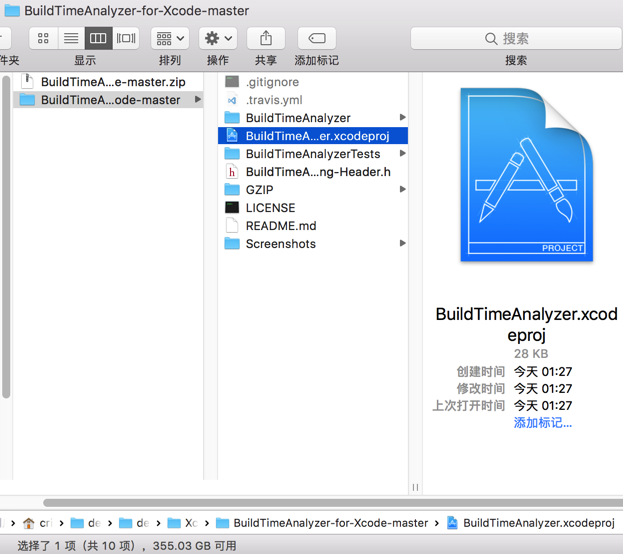Screen dimensions: 623x554
Task: Open the GZIP folder
Action: (x=313, y=190)
